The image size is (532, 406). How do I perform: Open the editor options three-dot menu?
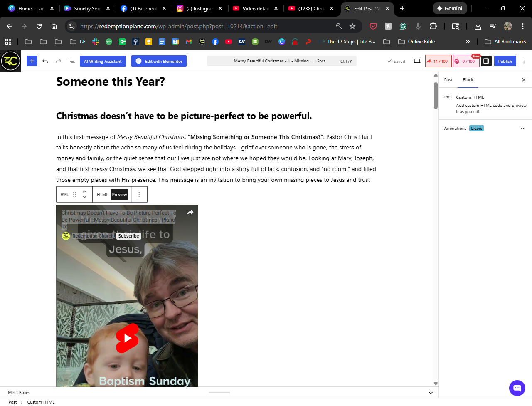click(x=524, y=61)
